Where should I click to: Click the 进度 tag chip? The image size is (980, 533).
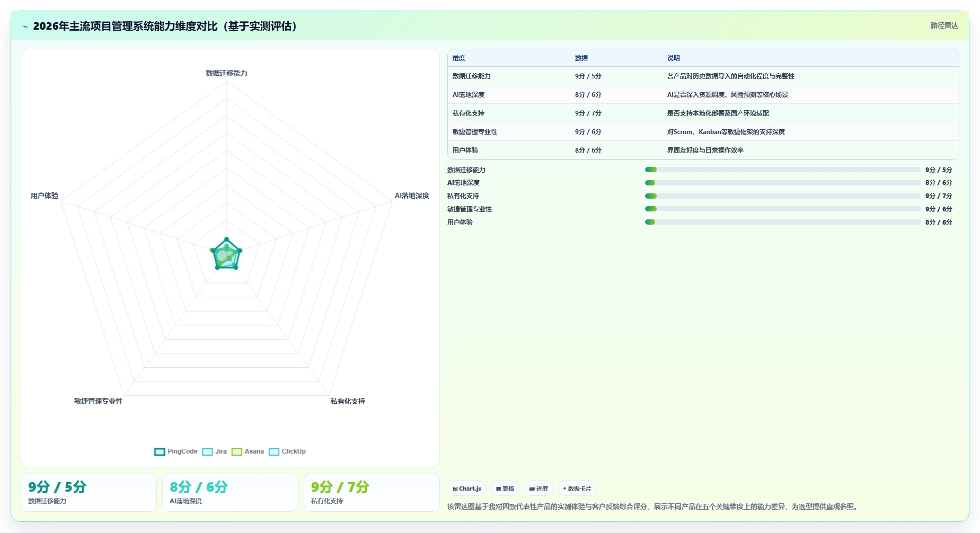point(538,488)
